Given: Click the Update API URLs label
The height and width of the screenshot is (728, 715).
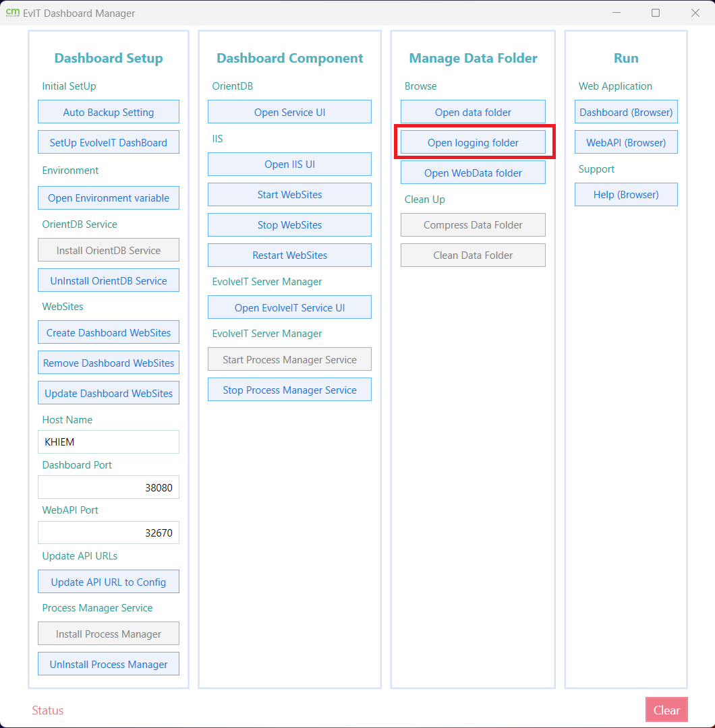Looking at the screenshot, I should pos(80,555).
